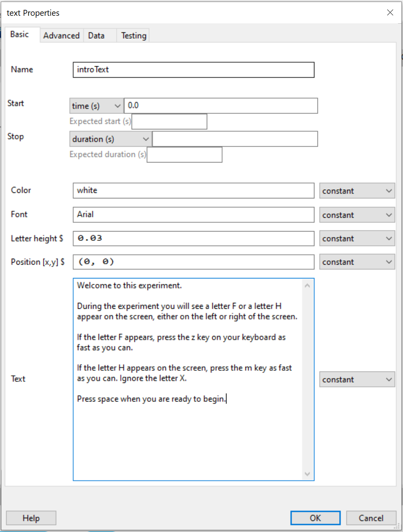This screenshot has width=403, height=532.
Task: Open the Start time (s) dropdown
Action: point(96,106)
